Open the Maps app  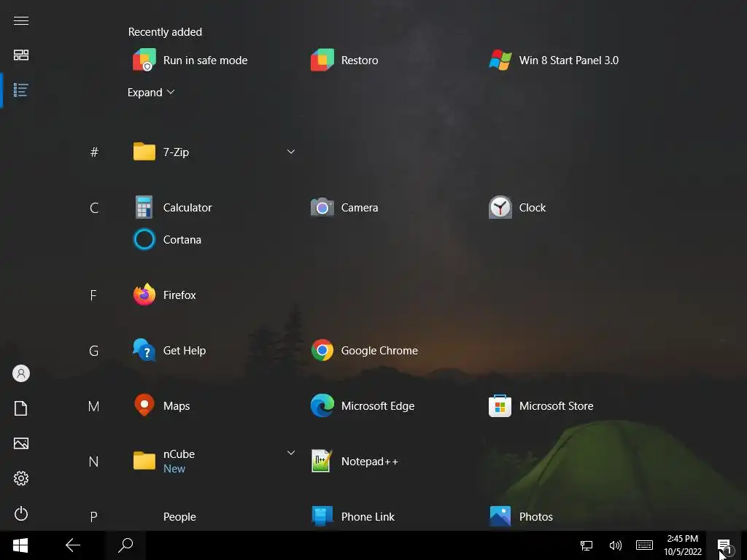coord(161,406)
